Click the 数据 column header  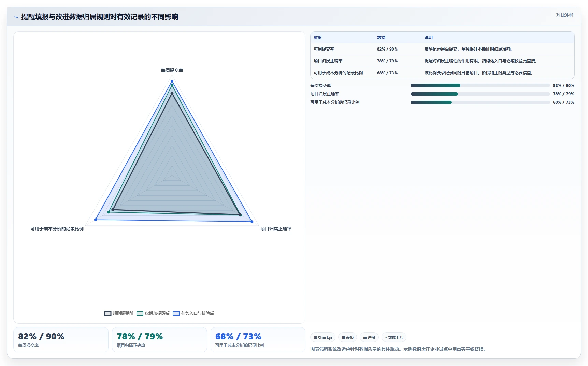point(381,38)
